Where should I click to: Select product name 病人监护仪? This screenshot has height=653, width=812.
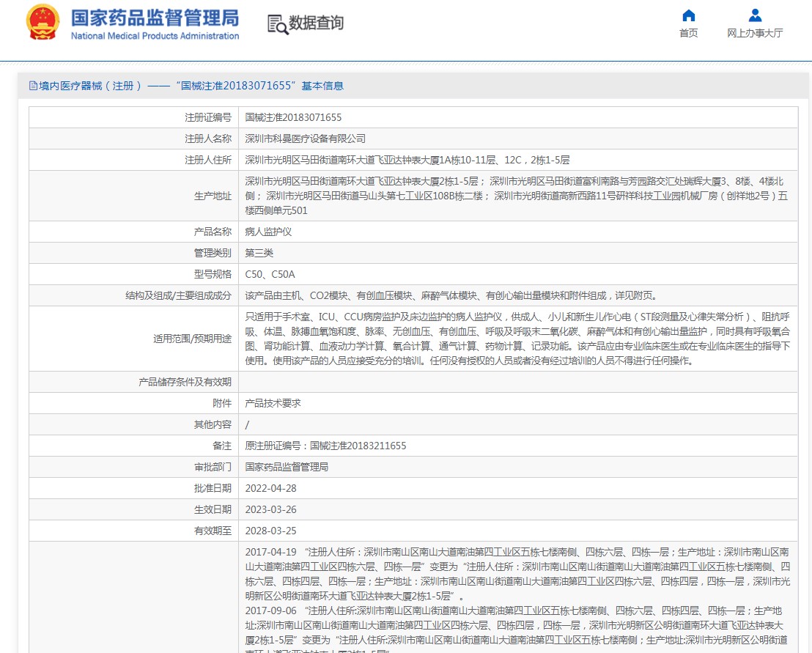[x=268, y=232]
